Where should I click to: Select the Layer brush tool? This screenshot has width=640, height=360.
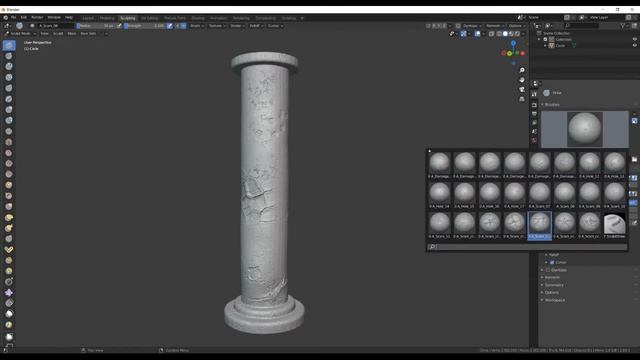click(x=9, y=99)
